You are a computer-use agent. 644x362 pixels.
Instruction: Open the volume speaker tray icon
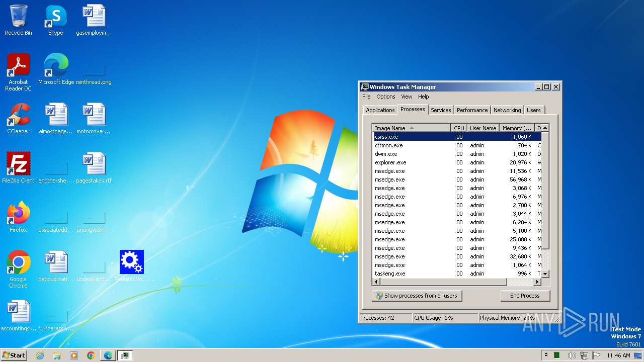point(572,355)
